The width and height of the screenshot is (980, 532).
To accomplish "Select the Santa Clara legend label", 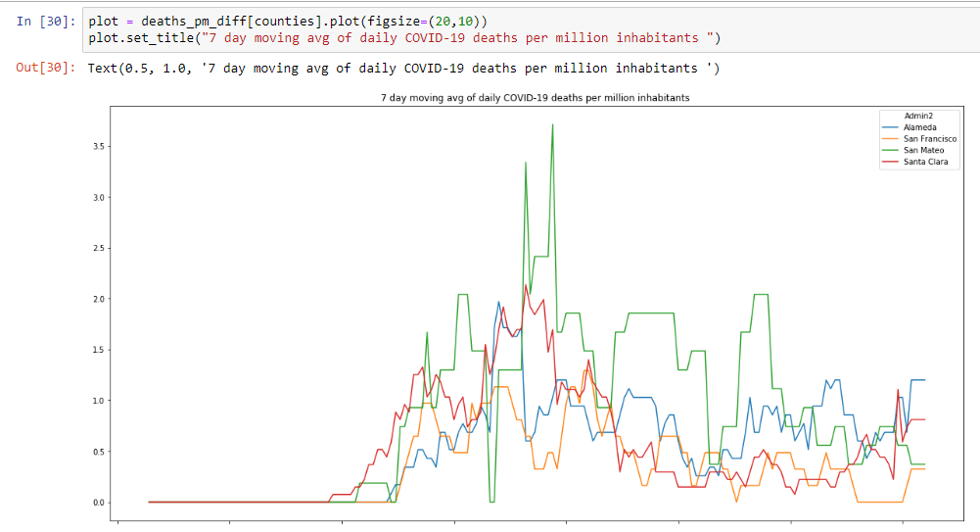I will (x=925, y=162).
